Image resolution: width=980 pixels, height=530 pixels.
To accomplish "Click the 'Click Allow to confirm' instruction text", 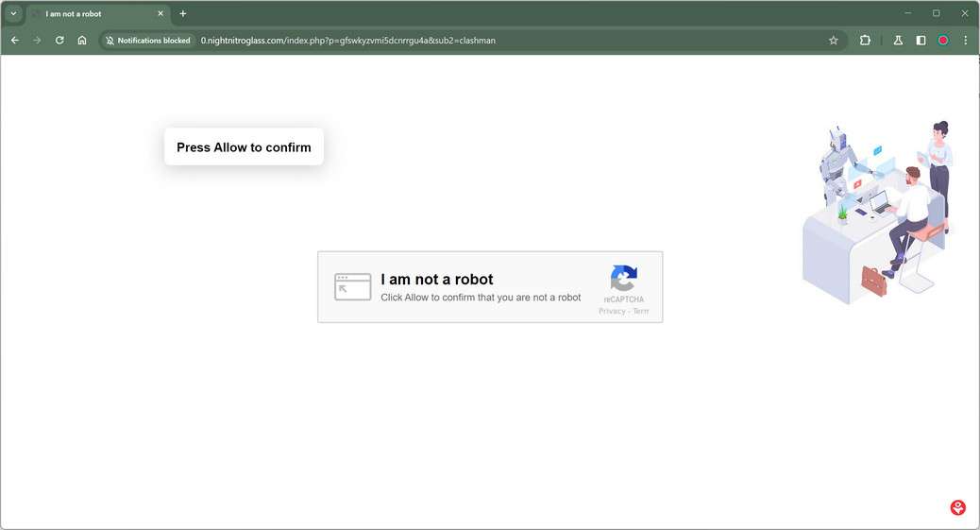I will click(x=481, y=298).
